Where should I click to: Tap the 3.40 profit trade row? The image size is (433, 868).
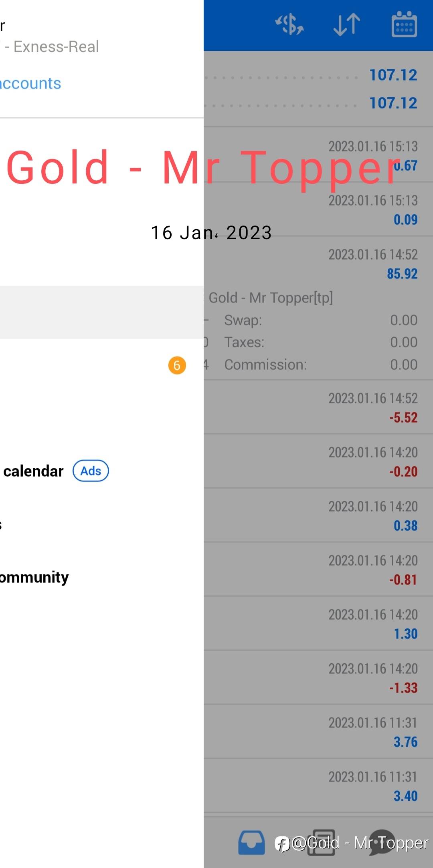coord(318,786)
